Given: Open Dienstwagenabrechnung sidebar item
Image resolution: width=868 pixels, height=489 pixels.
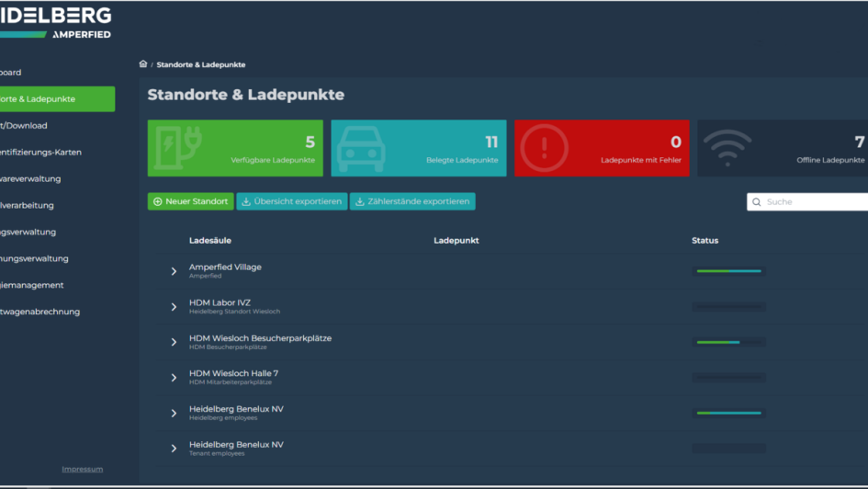Looking at the screenshot, I should click(39, 312).
